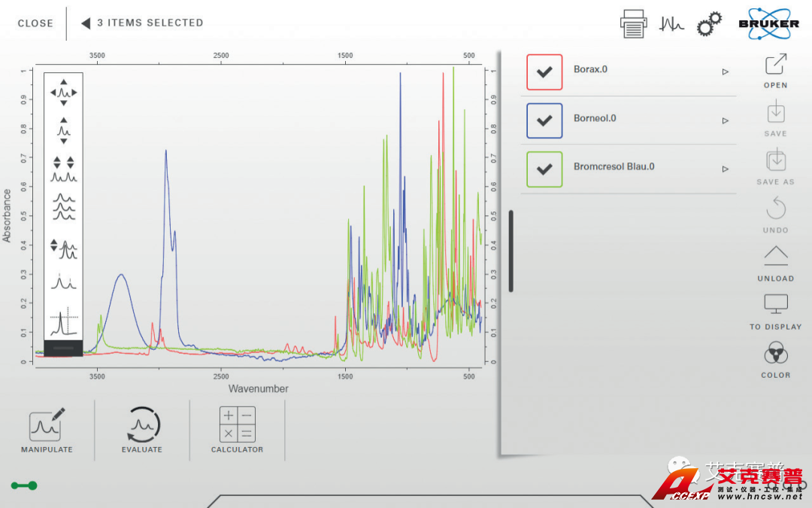Open the Evaluate tool

pyautogui.click(x=142, y=425)
